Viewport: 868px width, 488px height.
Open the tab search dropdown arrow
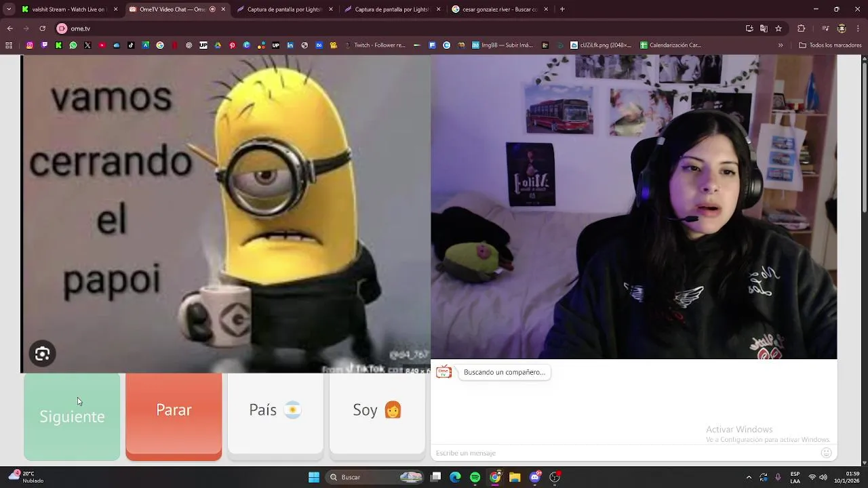click(9, 9)
